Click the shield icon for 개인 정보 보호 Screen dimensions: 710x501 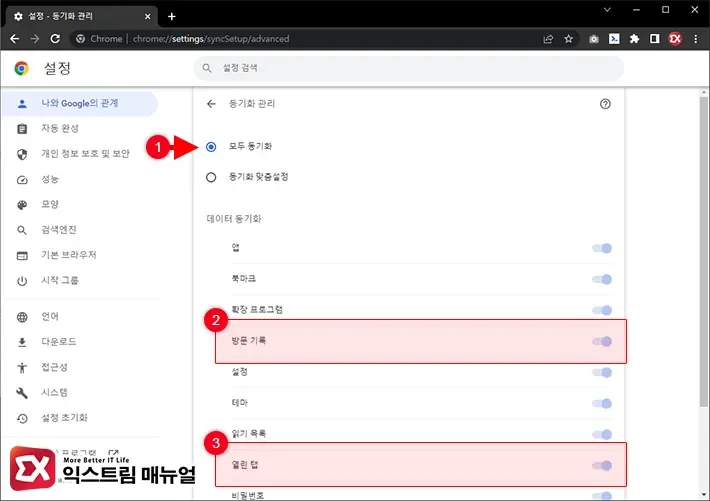22,154
